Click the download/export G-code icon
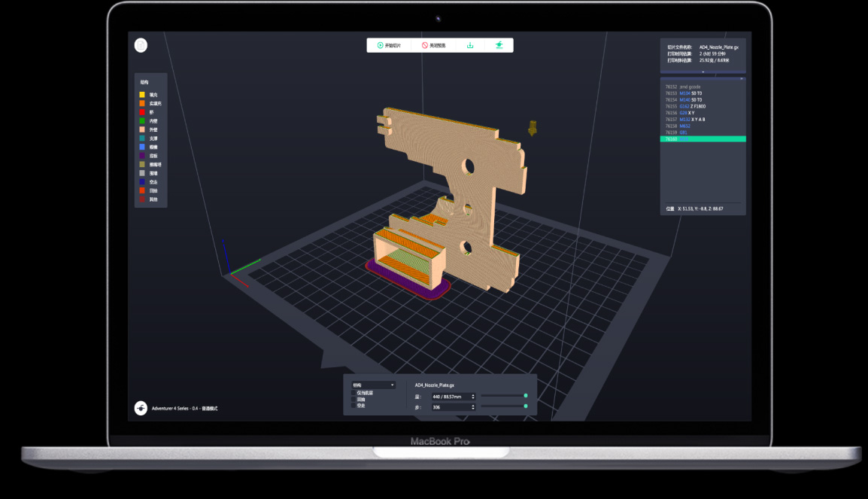 click(470, 45)
